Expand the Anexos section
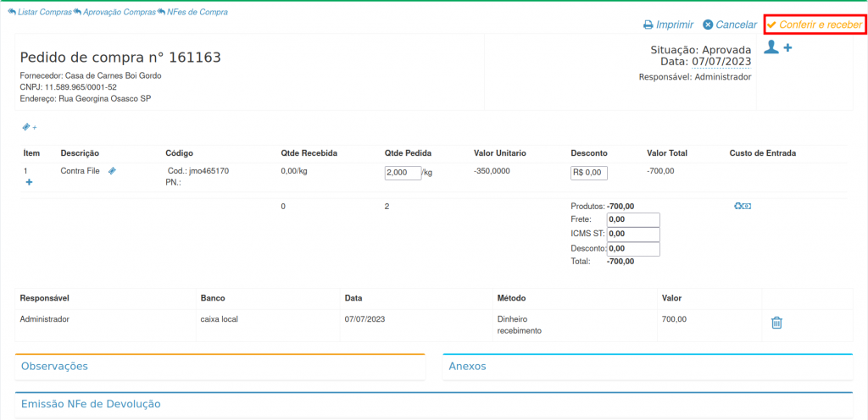868x420 pixels. coord(467,367)
